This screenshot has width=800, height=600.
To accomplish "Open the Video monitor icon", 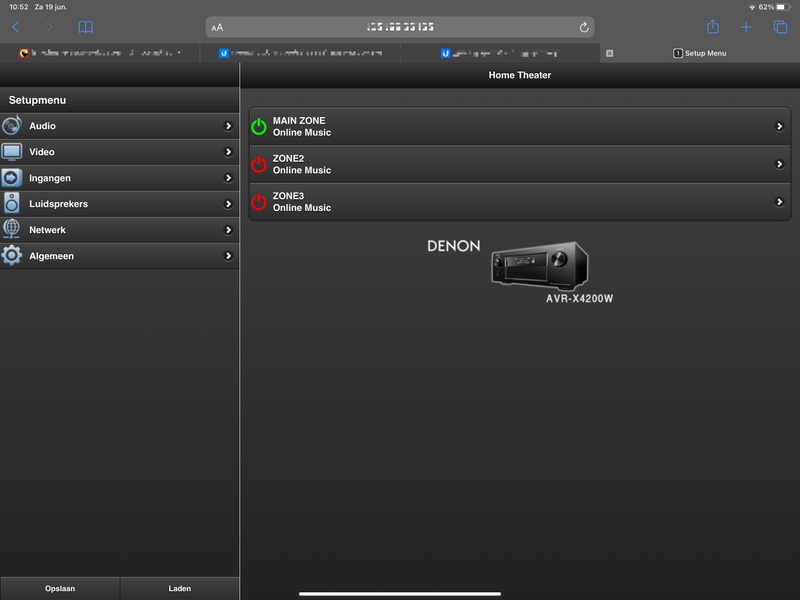I will click(x=11, y=152).
